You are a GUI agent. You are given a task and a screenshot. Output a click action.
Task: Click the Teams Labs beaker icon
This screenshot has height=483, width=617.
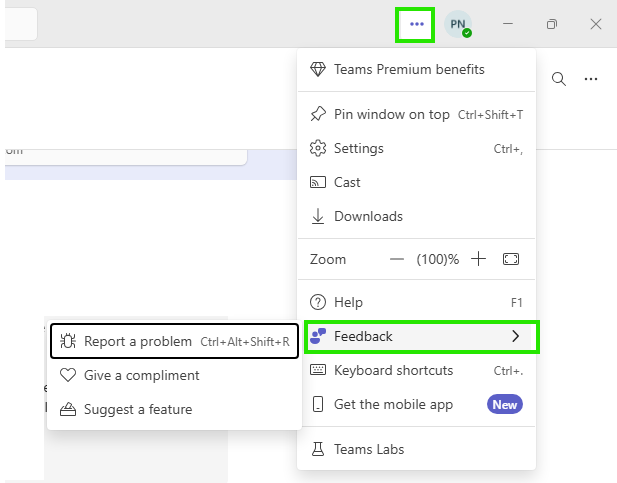click(318, 449)
